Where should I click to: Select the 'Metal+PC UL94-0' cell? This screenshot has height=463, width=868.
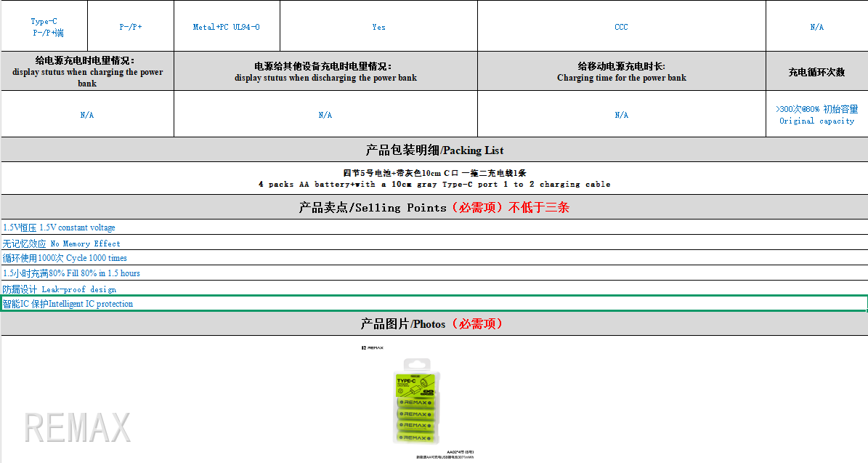[226, 27]
